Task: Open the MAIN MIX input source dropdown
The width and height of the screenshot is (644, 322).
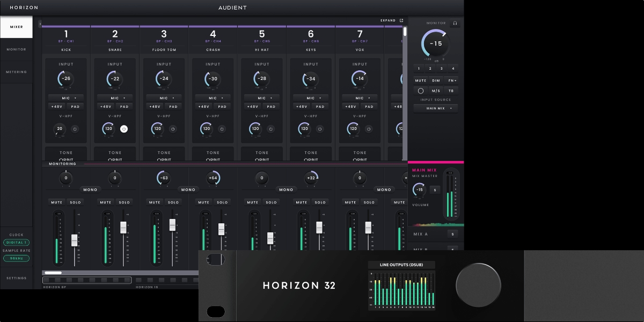Action: pos(436,108)
